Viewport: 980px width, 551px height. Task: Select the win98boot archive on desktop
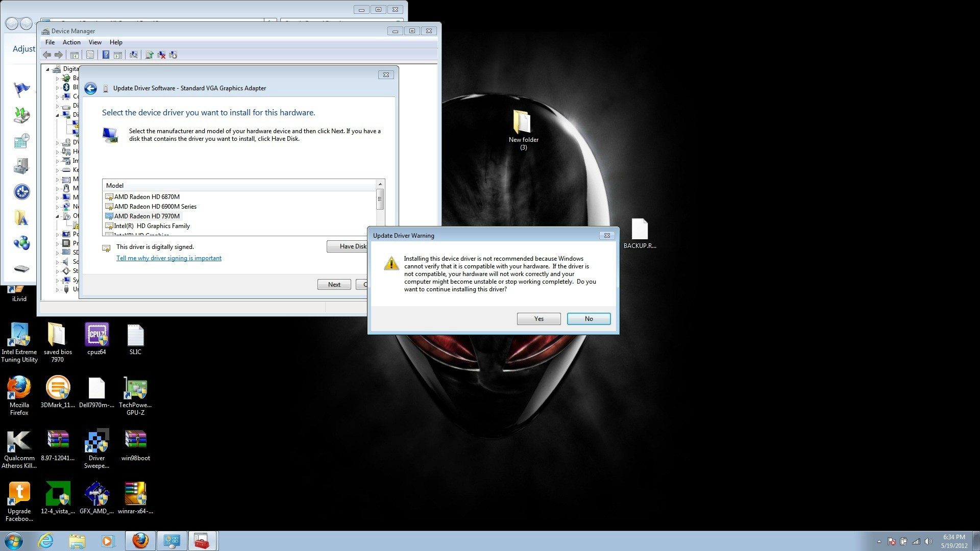click(x=135, y=445)
